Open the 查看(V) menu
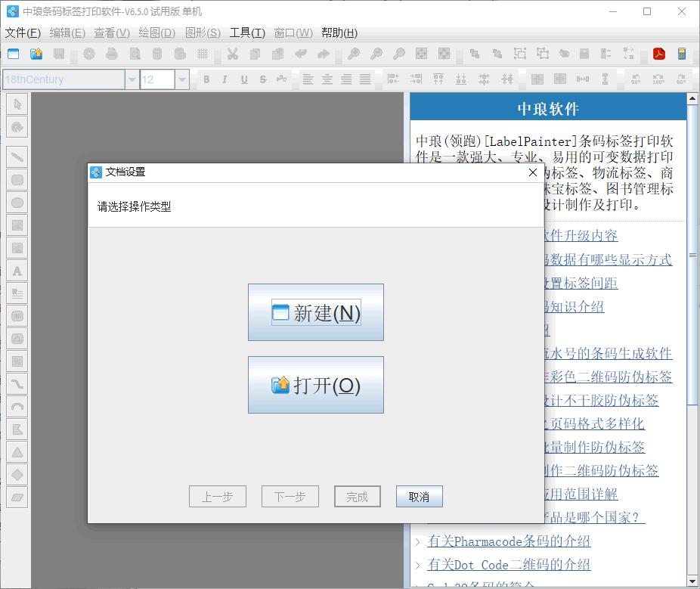700x589 pixels. (112, 33)
